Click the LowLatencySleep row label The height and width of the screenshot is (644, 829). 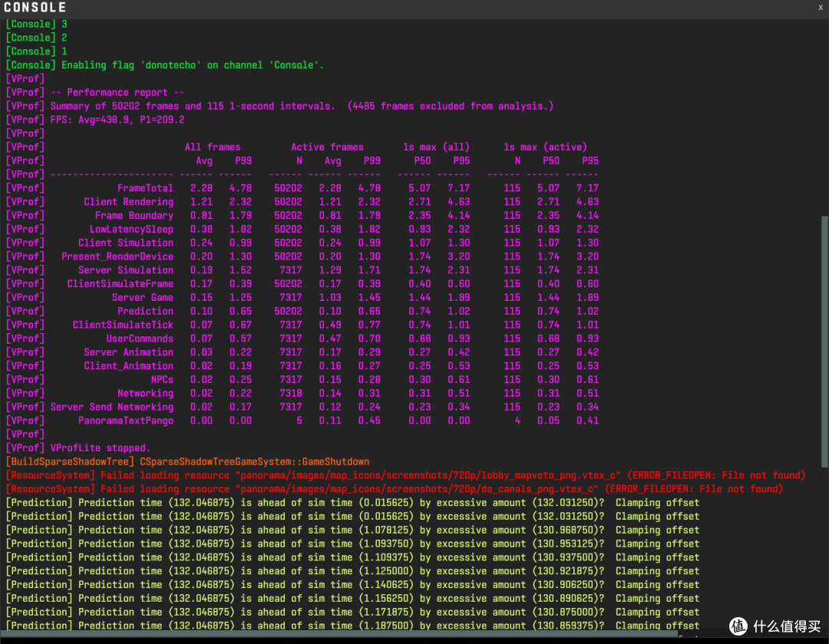point(131,230)
